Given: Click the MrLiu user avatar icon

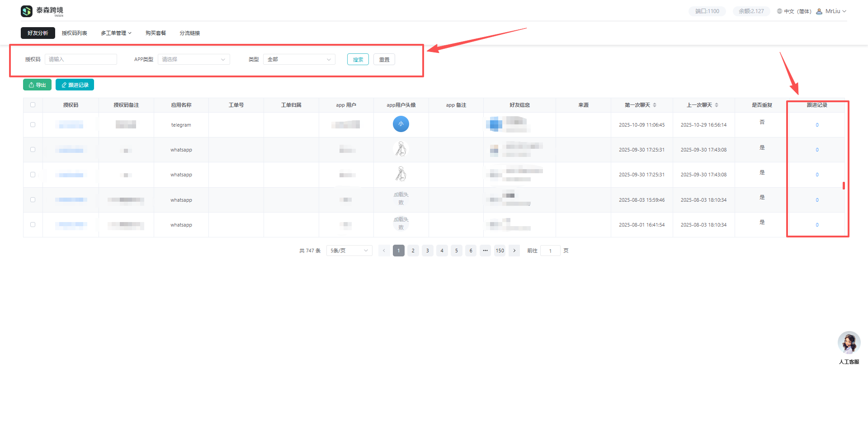Looking at the screenshot, I should (819, 11).
